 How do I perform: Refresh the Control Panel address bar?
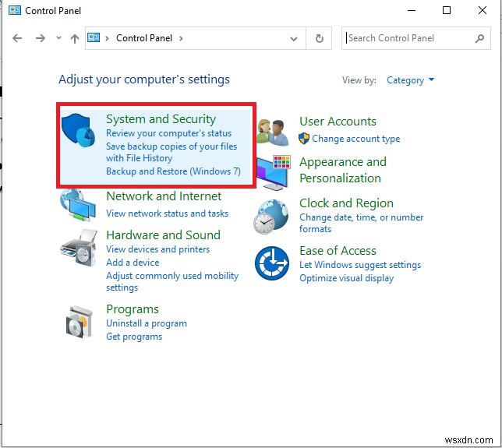(319, 38)
